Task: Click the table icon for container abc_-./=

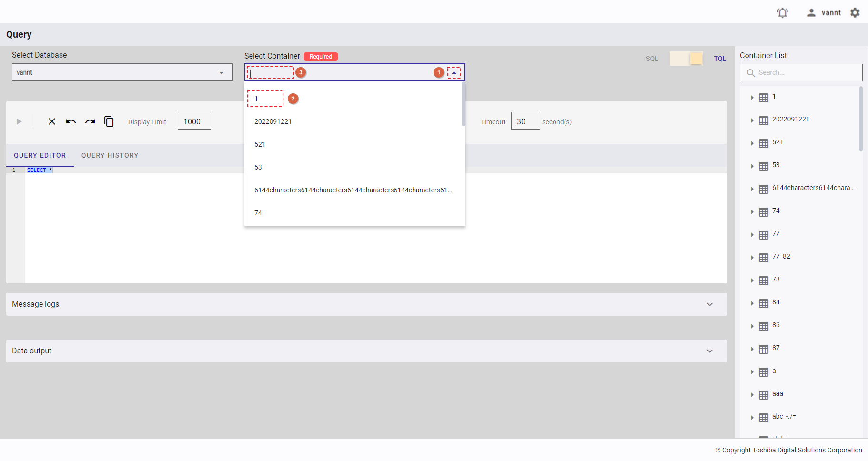Action: coord(764,418)
